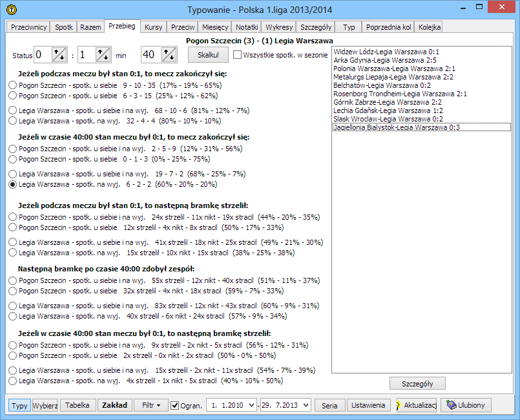
Task: Open the Poprzednia kol tab
Action: coord(389,27)
